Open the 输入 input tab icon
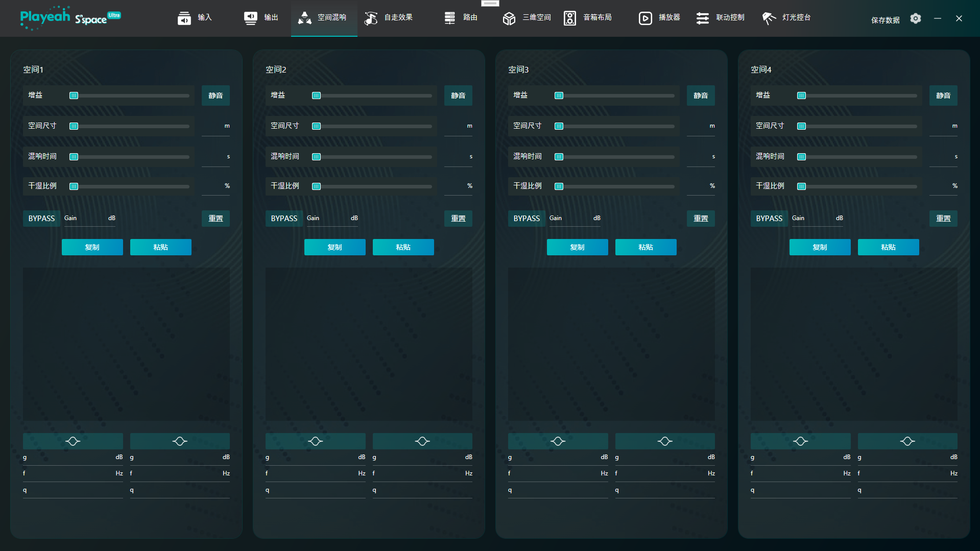980x551 pixels. pyautogui.click(x=184, y=18)
